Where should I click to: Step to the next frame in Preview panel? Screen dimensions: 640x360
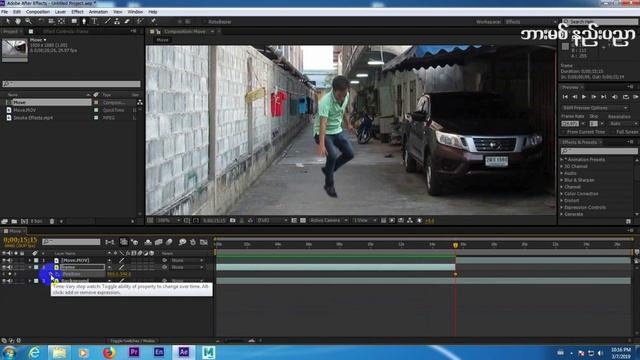[594, 97]
